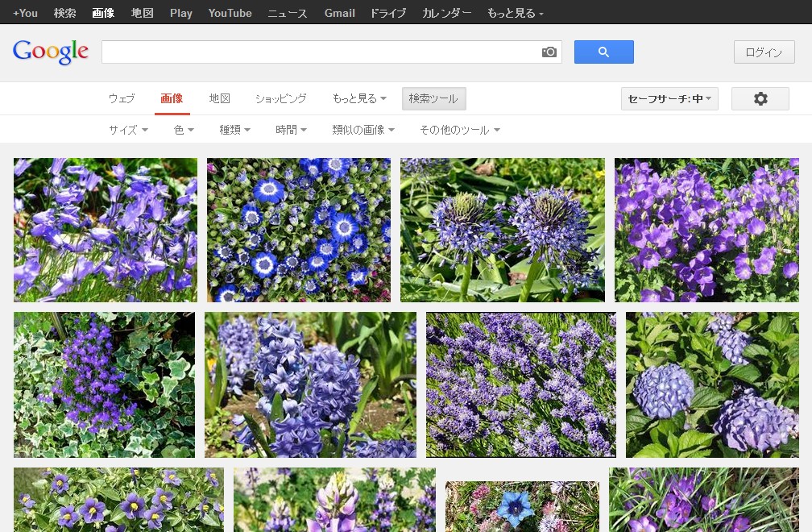Open ドライブ in the top bar
This screenshot has height=532, width=812.
pos(388,13)
